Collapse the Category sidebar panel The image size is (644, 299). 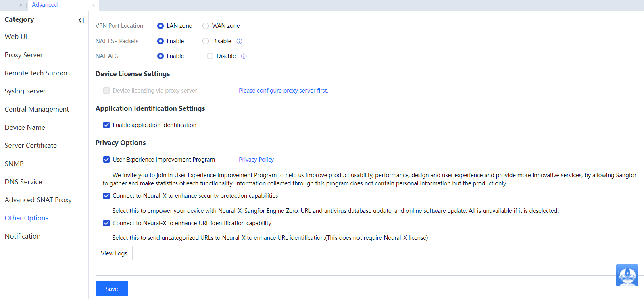(81, 20)
